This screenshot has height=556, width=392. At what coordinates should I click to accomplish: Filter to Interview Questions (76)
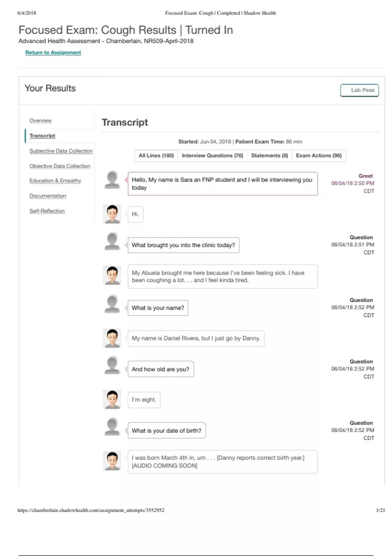click(212, 156)
